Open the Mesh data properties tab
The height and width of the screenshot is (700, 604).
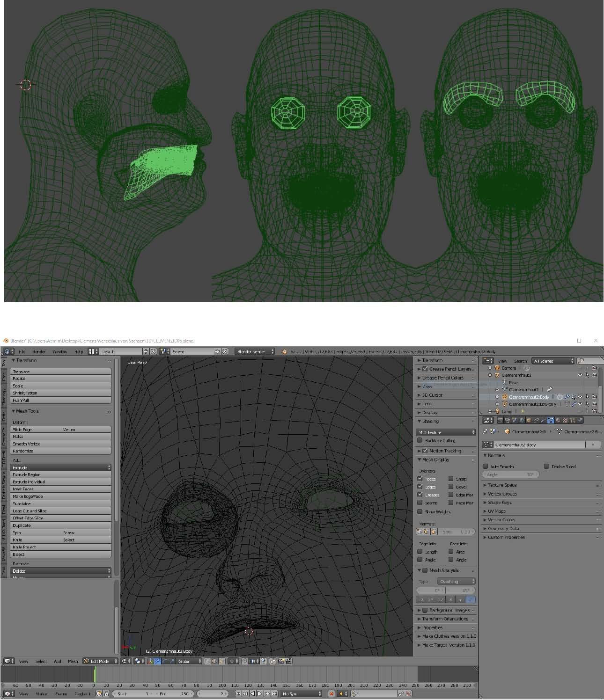[551, 420]
